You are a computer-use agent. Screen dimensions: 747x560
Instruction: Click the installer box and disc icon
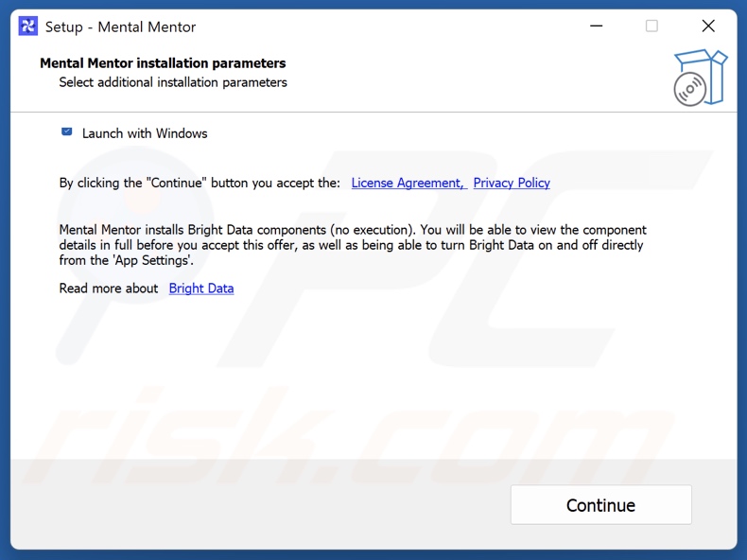tap(701, 78)
